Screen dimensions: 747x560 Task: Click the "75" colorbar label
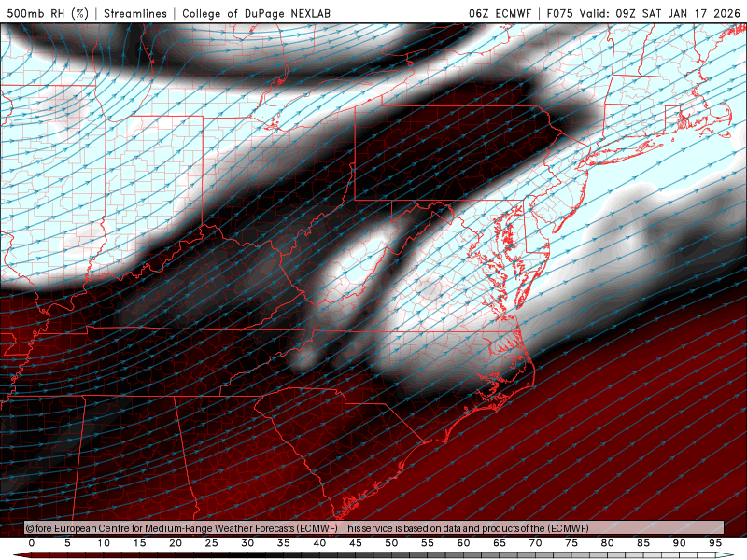tap(571, 543)
